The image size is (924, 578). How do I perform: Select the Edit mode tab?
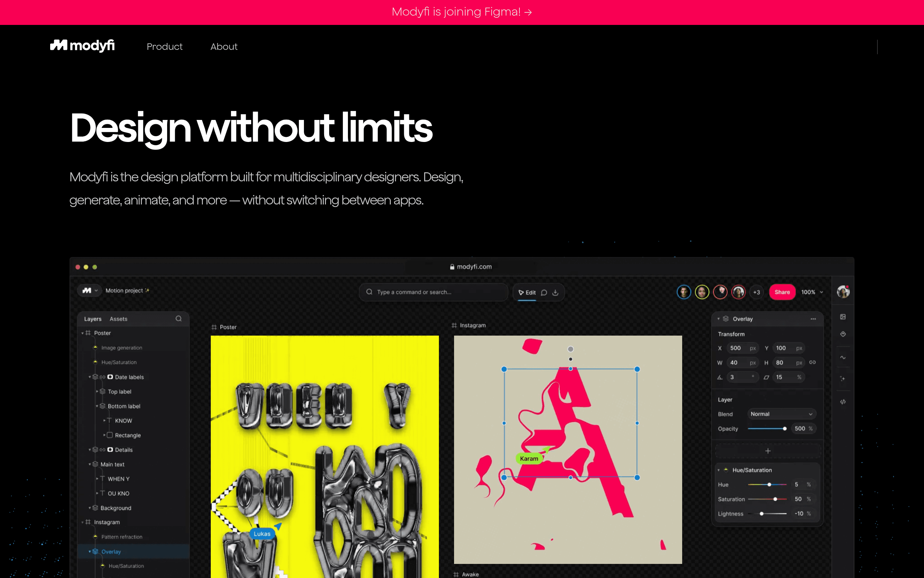[x=527, y=293]
